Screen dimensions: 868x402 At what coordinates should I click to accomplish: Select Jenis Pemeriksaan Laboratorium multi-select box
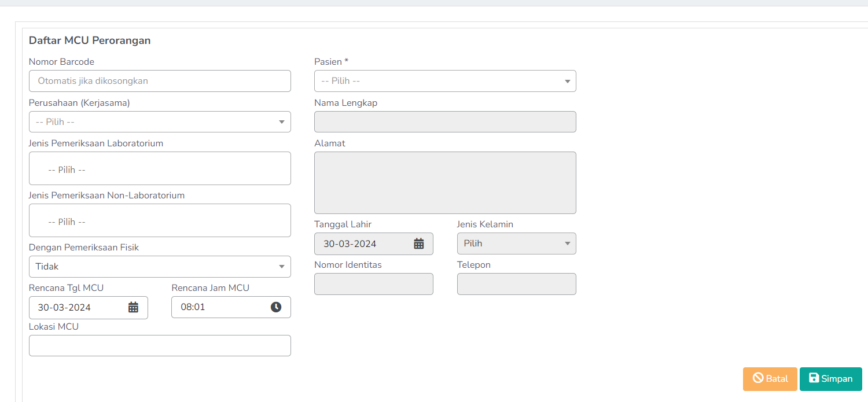[160, 168]
